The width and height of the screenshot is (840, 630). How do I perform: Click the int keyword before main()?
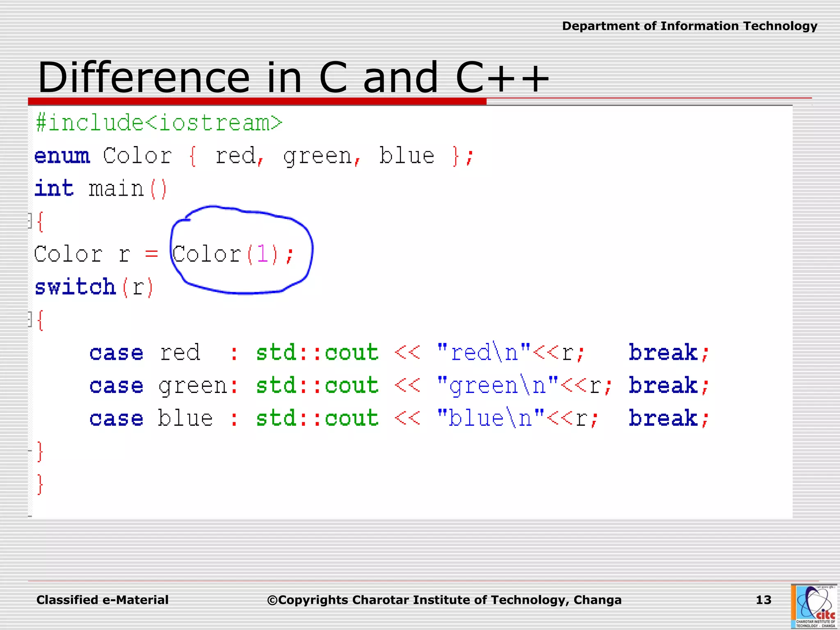[54, 189]
